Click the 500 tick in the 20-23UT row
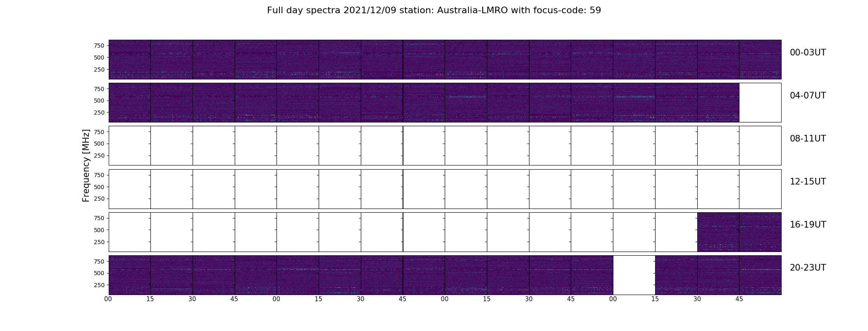Image resolution: width=868 pixels, height=331 pixels. click(99, 273)
